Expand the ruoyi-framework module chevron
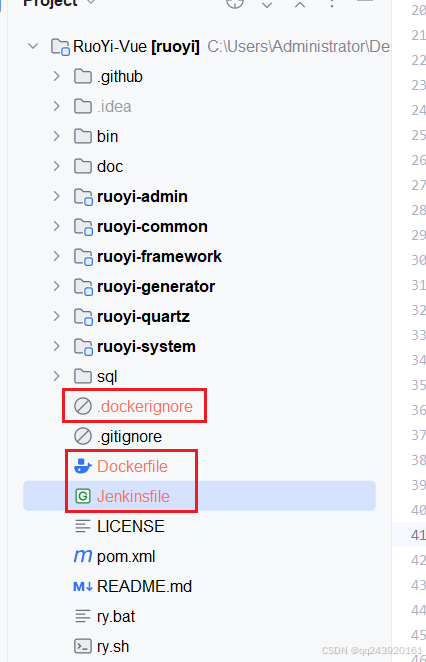The height and width of the screenshot is (662, 426). click(x=57, y=256)
